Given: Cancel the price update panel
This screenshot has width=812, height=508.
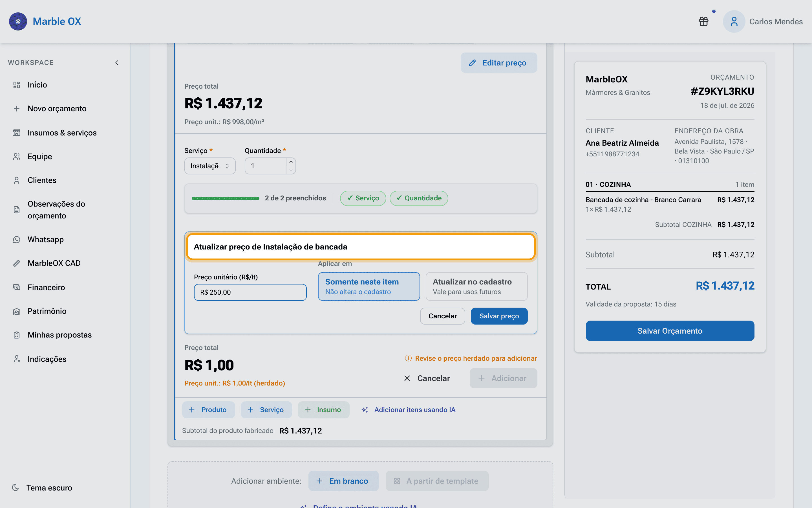Looking at the screenshot, I should point(442,316).
